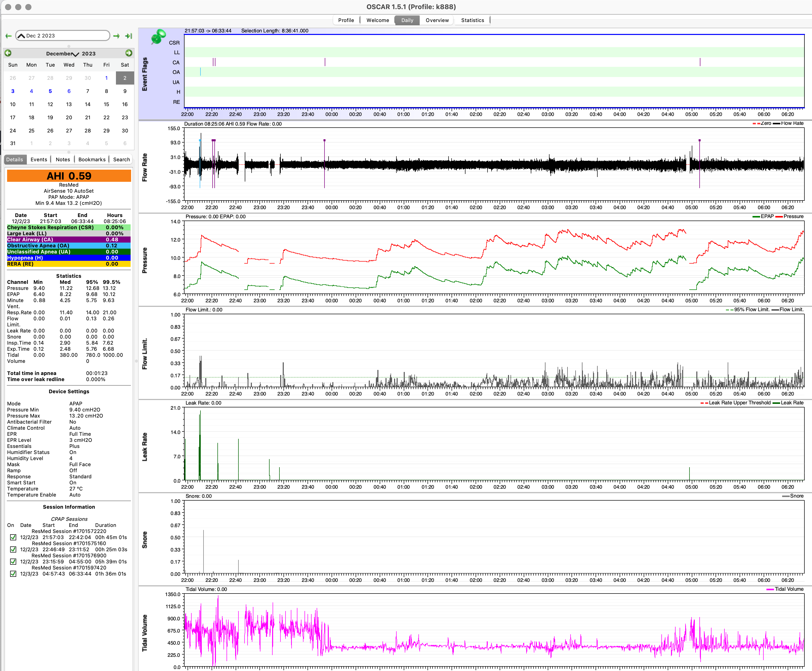Viewport: 812px width, 671px height.
Task: Switch to the Welcome tab
Action: click(x=377, y=20)
